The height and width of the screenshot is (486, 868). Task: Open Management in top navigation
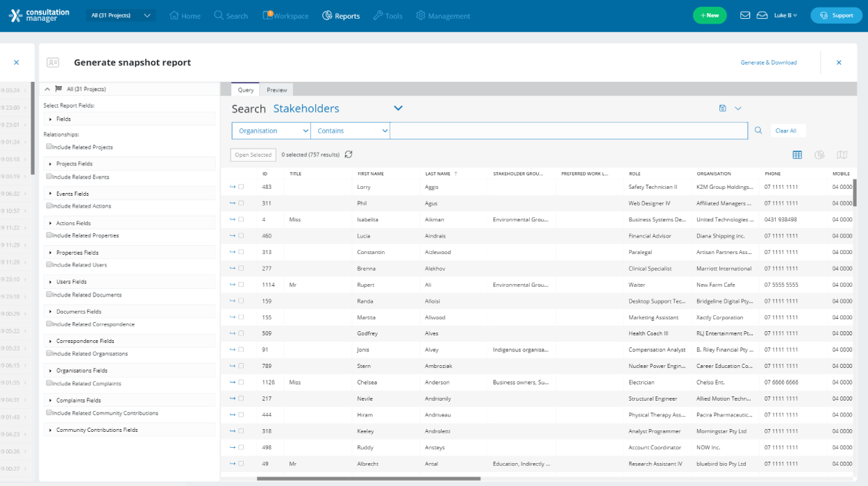(443, 15)
